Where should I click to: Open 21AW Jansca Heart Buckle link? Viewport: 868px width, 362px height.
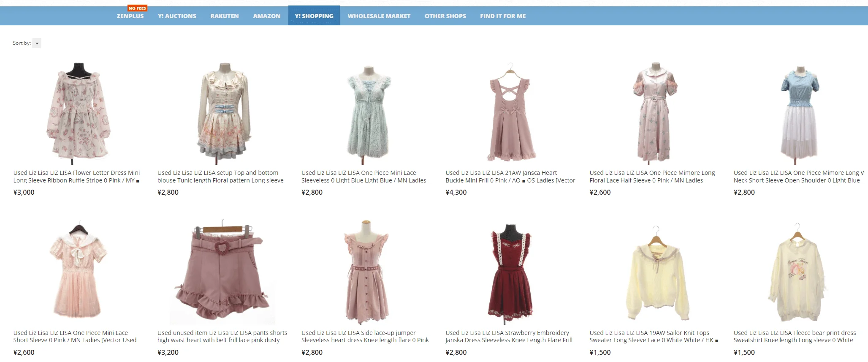tap(510, 177)
